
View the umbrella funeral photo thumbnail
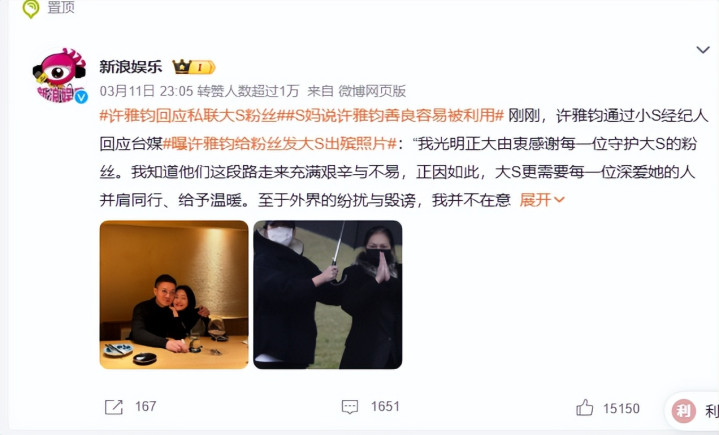(328, 295)
